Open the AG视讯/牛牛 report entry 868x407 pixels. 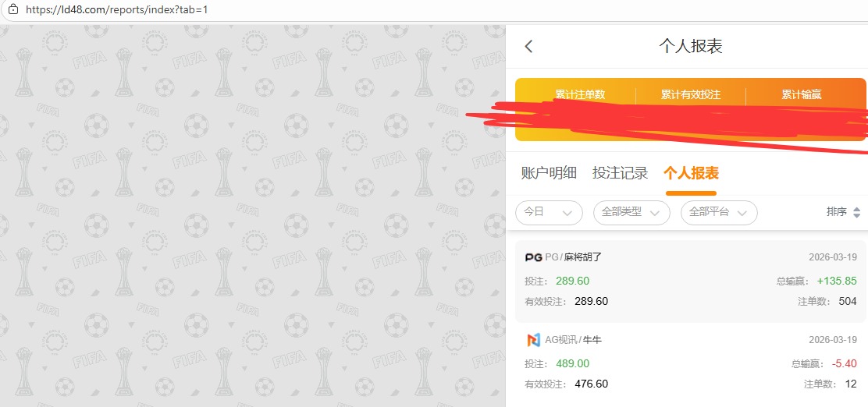tap(691, 363)
